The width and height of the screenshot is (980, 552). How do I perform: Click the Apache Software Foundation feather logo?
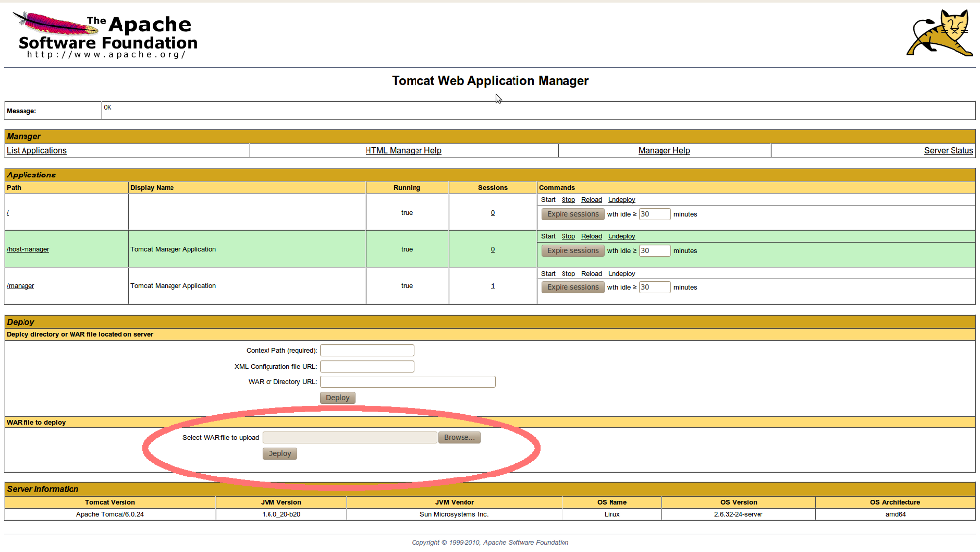[105, 35]
